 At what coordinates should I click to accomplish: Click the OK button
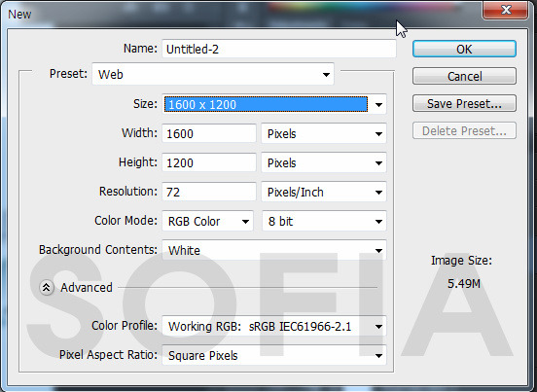pyautogui.click(x=464, y=49)
